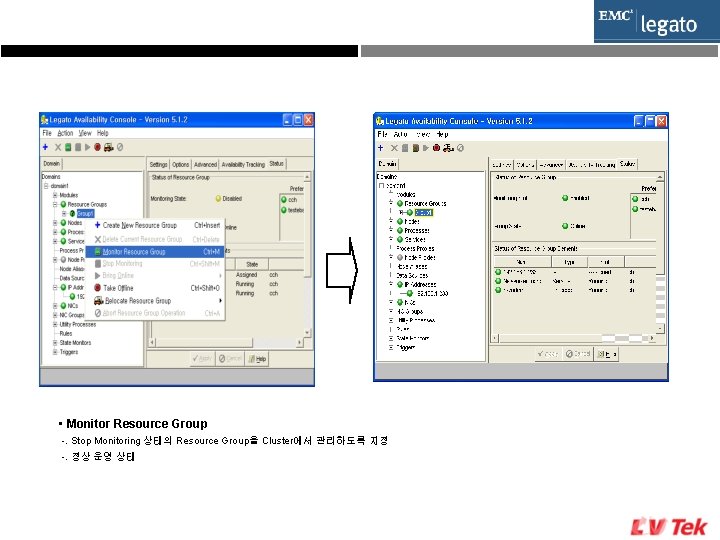Select highlighted Group1 tree item
This screenshot has height=540, width=720.
pyautogui.click(x=85, y=214)
